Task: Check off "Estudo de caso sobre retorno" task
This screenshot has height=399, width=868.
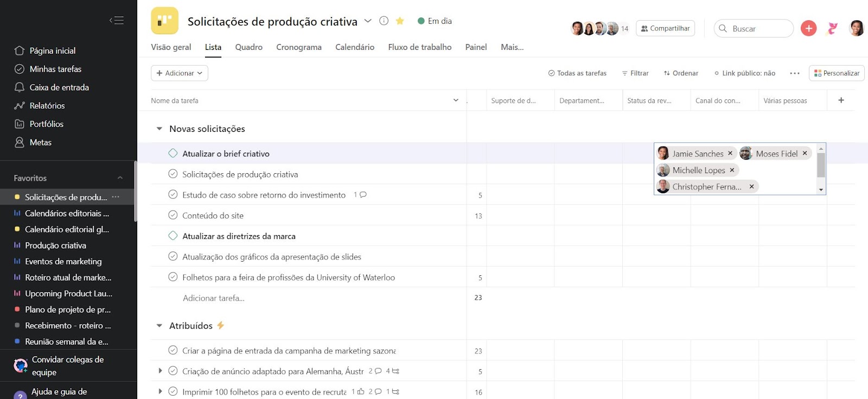Action: click(x=173, y=195)
